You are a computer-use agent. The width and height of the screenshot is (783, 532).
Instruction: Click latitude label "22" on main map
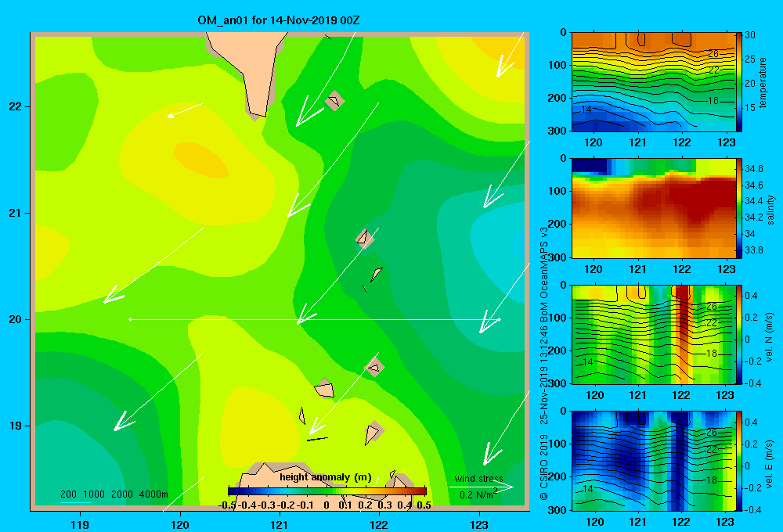16,107
